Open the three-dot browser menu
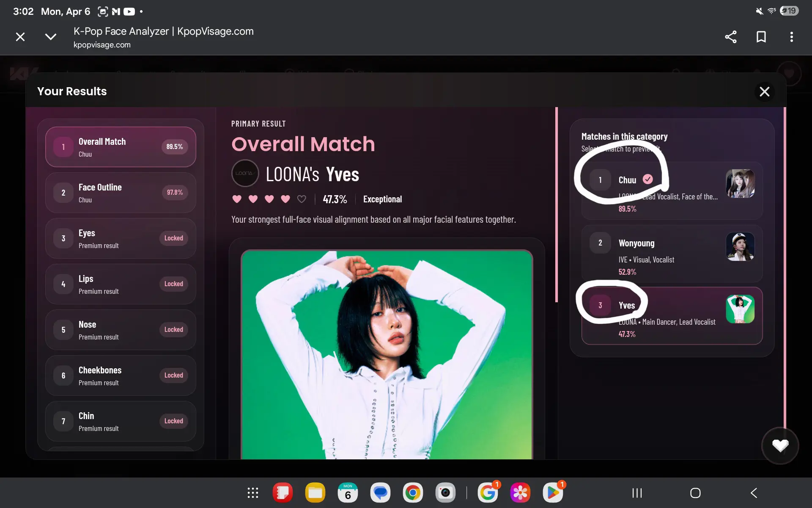Image resolution: width=812 pixels, height=508 pixels. pos(791,37)
